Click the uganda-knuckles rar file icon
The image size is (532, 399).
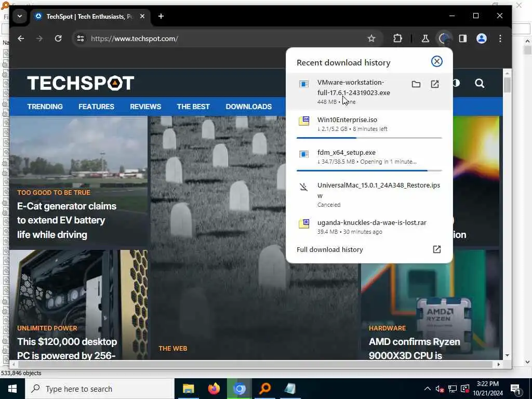click(x=303, y=223)
